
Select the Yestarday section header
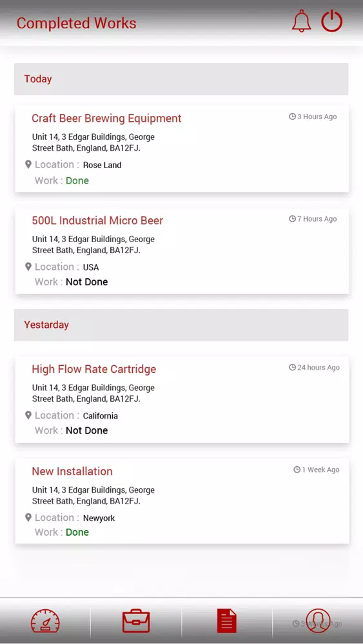181,325
